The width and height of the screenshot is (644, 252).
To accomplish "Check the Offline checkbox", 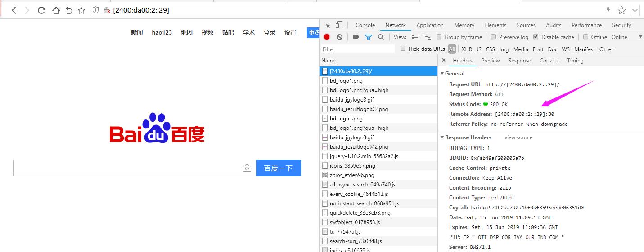I will [x=586, y=37].
